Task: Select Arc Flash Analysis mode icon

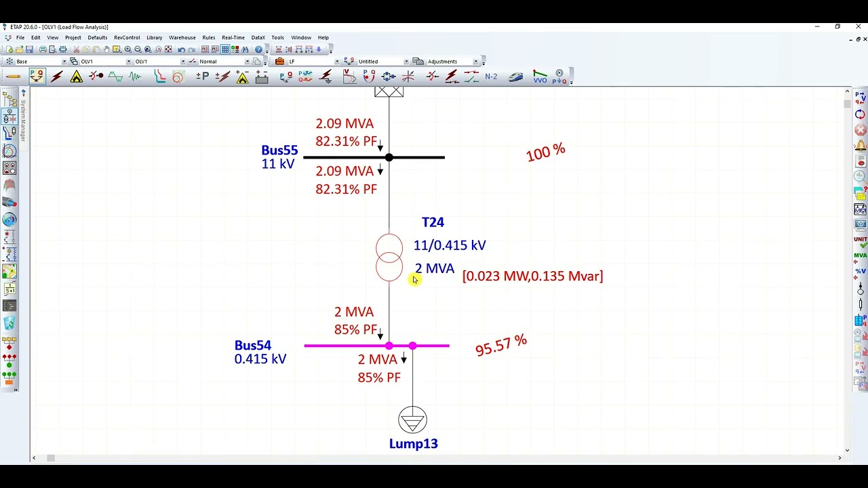Action: click(x=77, y=77)
